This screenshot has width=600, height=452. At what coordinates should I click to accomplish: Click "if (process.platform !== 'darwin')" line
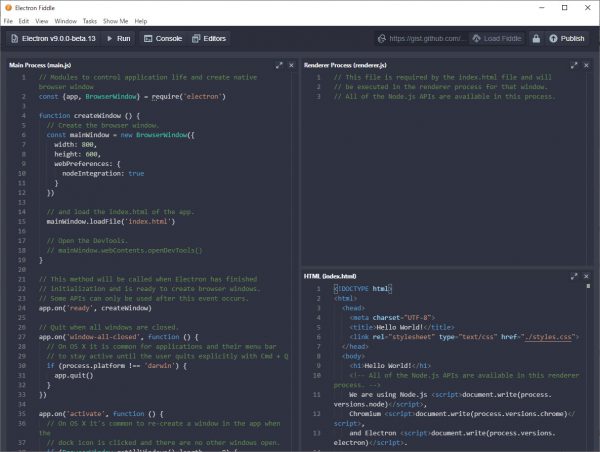tap(117, 366)
